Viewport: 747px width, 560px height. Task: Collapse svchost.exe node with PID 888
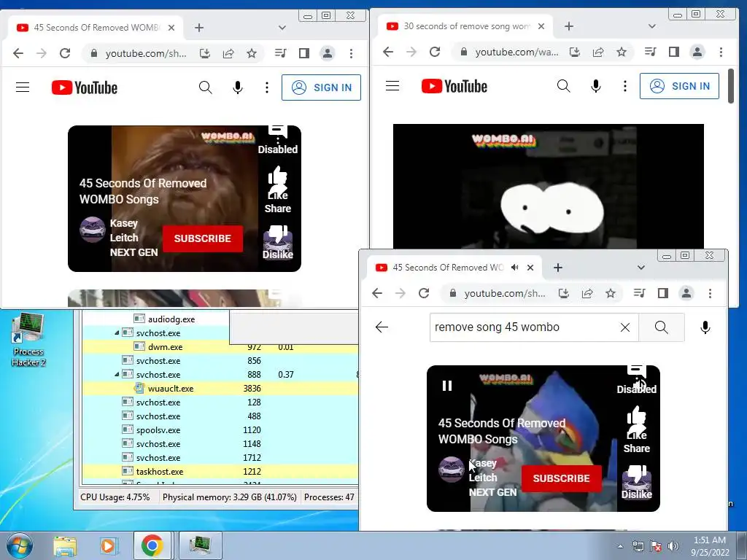(x=117, y=374)
